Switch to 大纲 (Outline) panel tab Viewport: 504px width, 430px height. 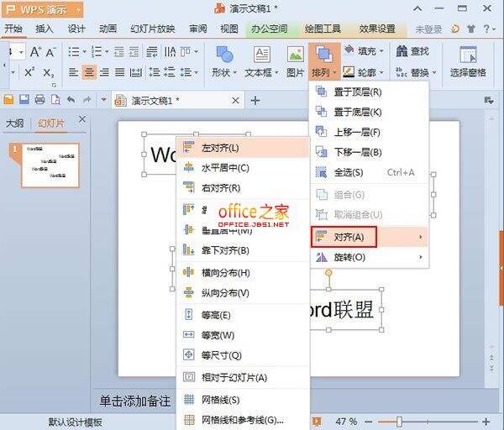click(x=15, y=123)
